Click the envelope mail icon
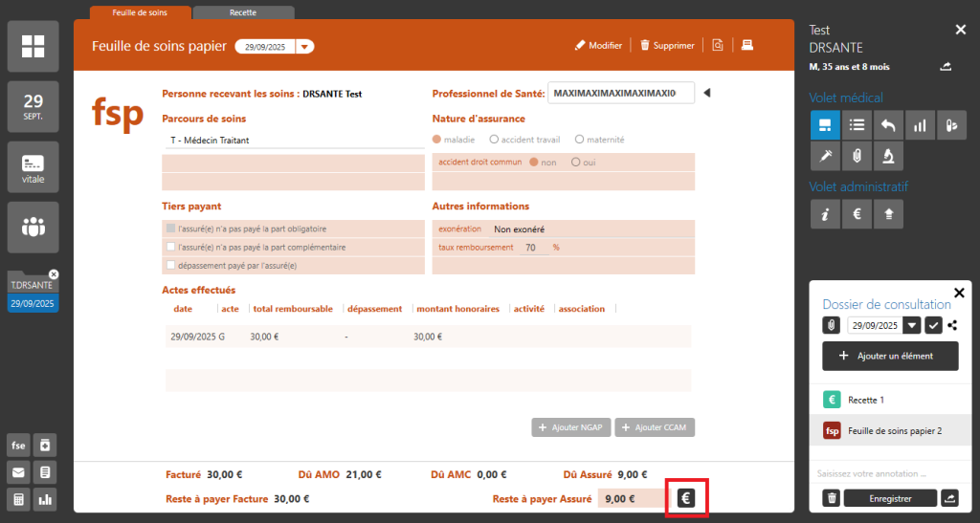The height and width of the screenshot is (523, 980). (18, 472)
